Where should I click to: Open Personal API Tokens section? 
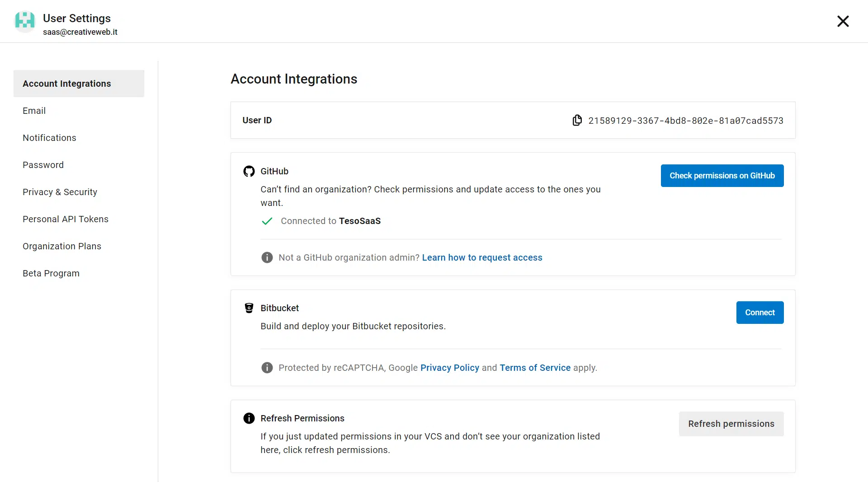[66, 219]
